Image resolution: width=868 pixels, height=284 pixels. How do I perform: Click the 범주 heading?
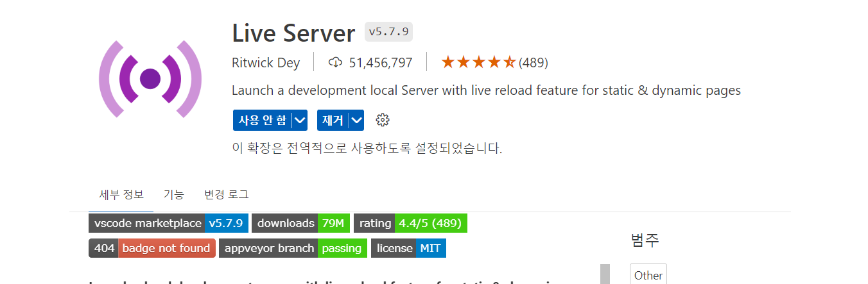pos(645,240)
